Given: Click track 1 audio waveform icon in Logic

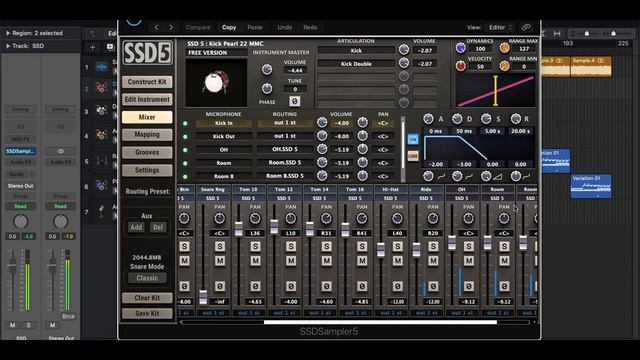Looking at the screenshot, I should 101,67.
